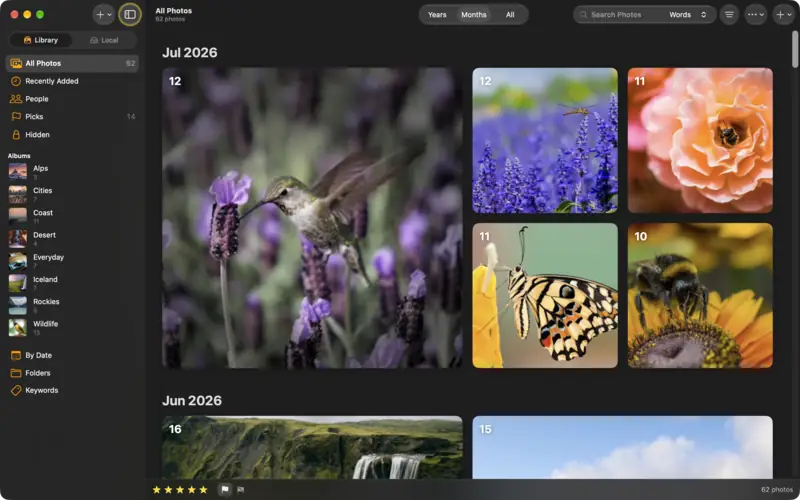800x500 pixels.
Task: Toggle the reject flag button
Action: click(x=240, y=490)
